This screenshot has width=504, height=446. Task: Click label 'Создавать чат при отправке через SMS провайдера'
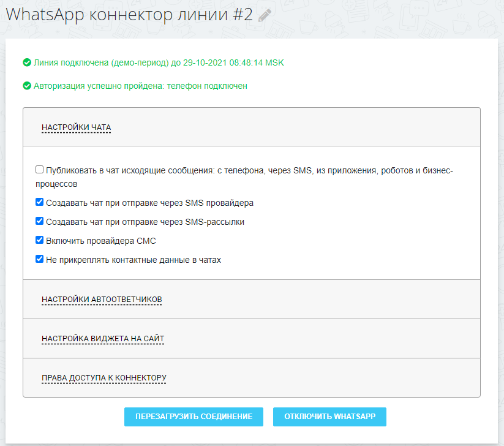tap(150, 203)
